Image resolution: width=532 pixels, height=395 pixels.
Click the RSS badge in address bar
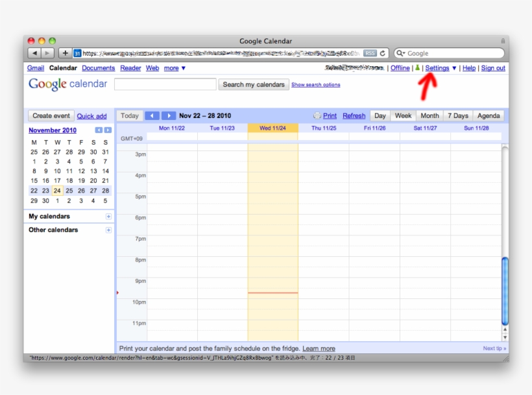(370, 53)
